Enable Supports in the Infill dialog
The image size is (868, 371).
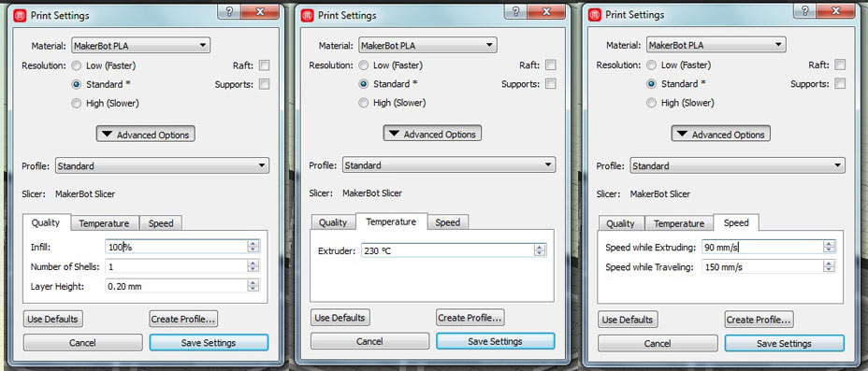(265, 85)
